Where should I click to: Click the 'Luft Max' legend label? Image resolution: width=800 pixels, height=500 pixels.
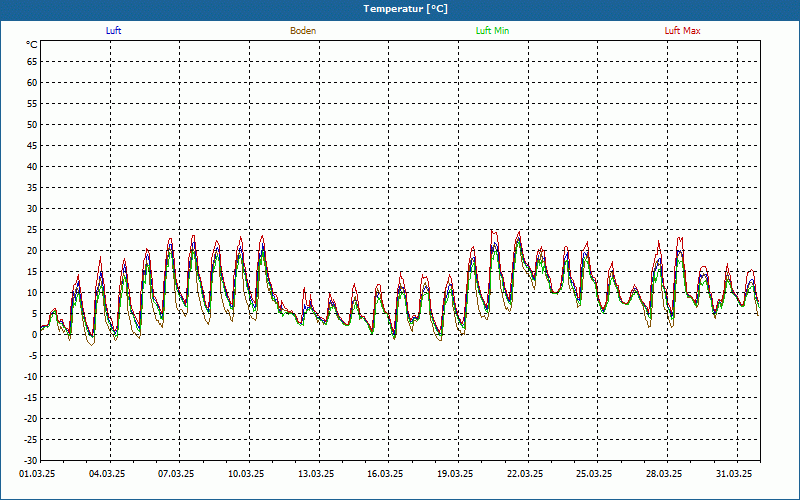[x=682, y=31]
